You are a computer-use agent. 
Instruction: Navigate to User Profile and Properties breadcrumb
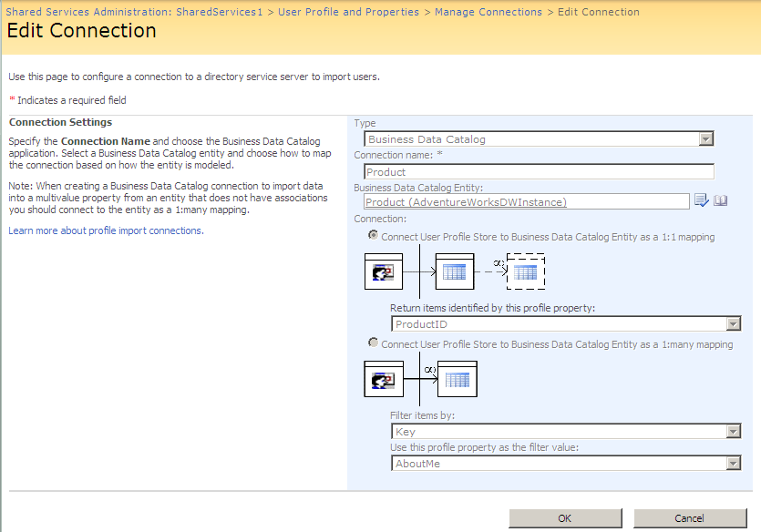pyautogui.click(x=349, y=12)
